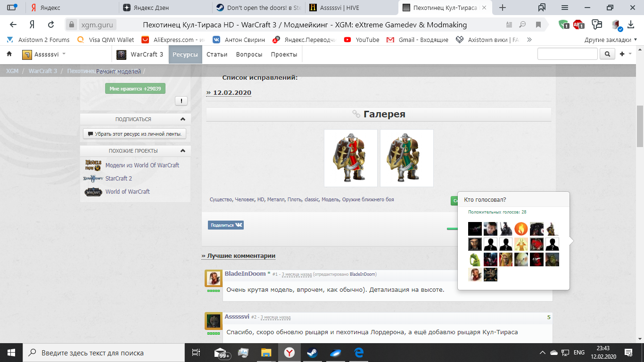Open the plus menu in XGM navbar
This screenshot has height=362, width=644.
pyautogui.click(x=626, y=54)
